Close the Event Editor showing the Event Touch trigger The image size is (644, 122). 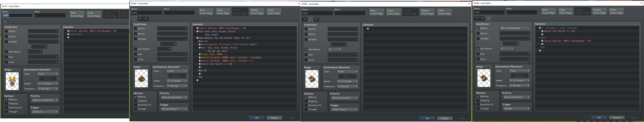tap(469, 4)
